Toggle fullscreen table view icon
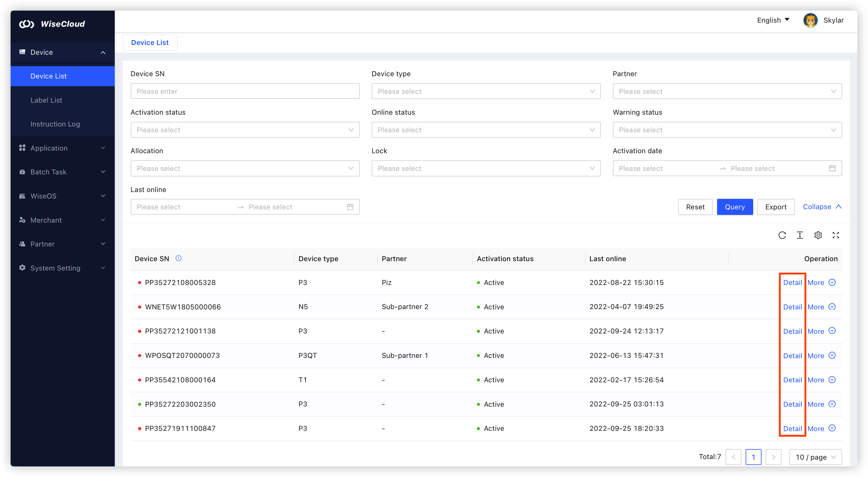This screenshot has width=868, height=477. coord(836,235)
